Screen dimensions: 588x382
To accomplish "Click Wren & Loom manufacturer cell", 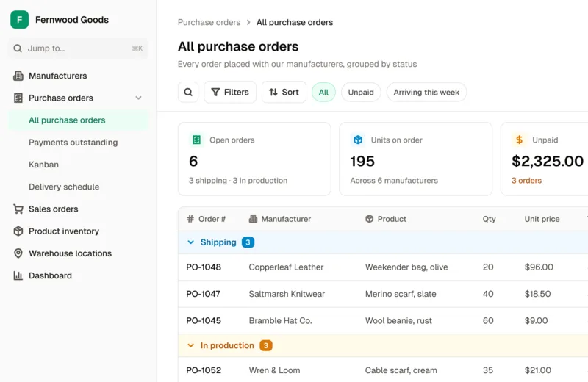I will pos(274,370).
